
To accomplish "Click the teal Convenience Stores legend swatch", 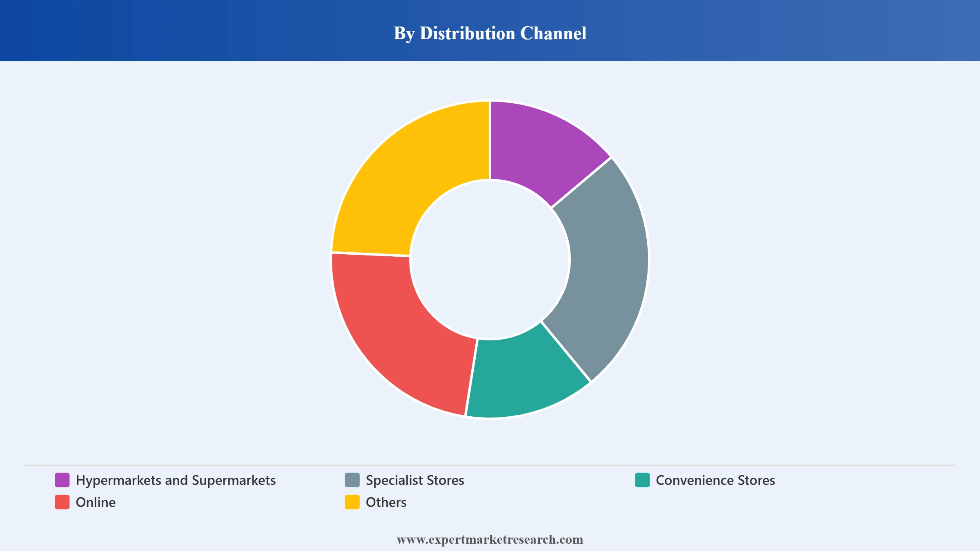I will 642,480.
